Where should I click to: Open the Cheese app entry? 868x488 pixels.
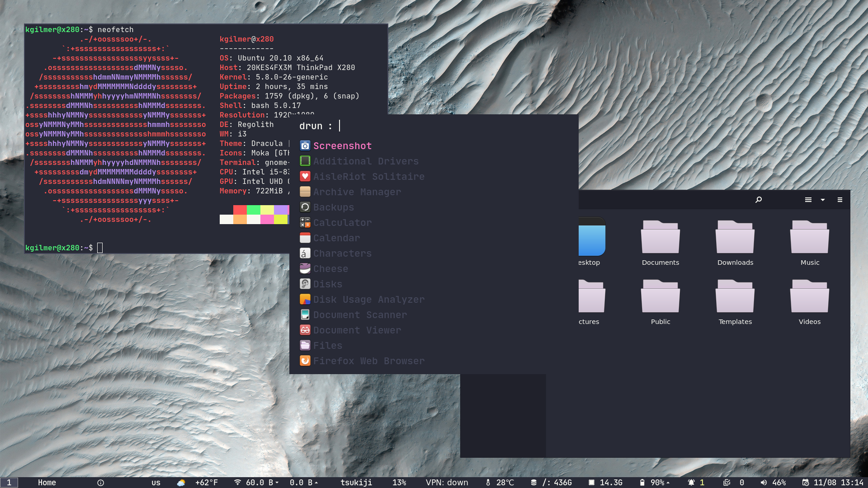coord(330,269)
